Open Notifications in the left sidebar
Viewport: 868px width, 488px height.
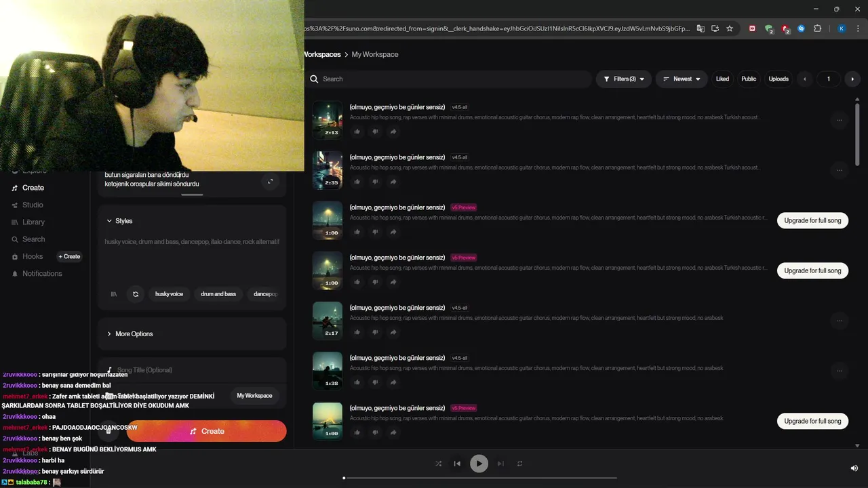[x=42, y=274]
